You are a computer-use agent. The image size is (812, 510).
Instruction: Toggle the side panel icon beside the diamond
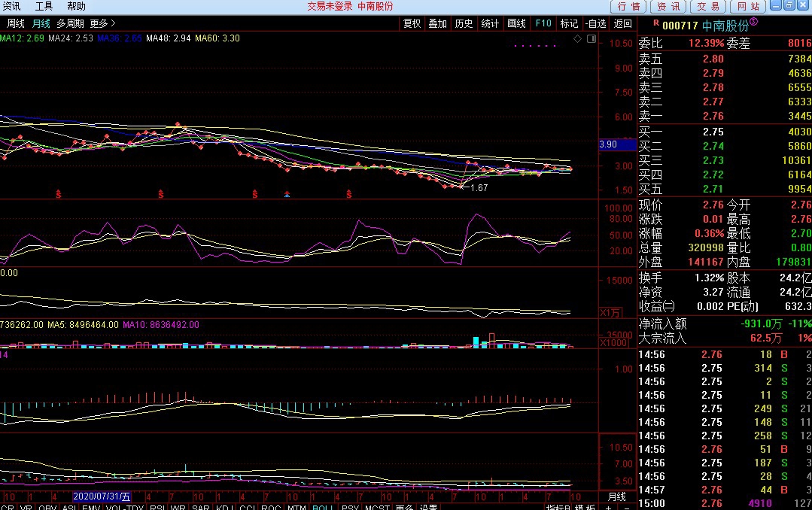(592, 39)
